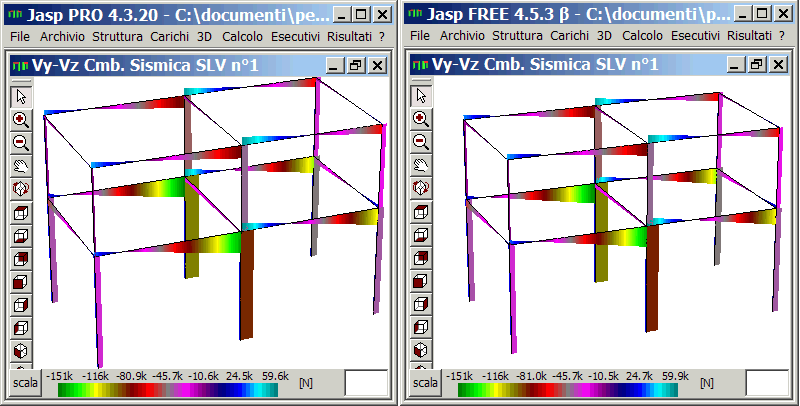This screenshot has width=800, height=406.
Task: Click the 59.6k scale label in Jasp PRO
Action: pyautogui.click(x=276, y=377)
